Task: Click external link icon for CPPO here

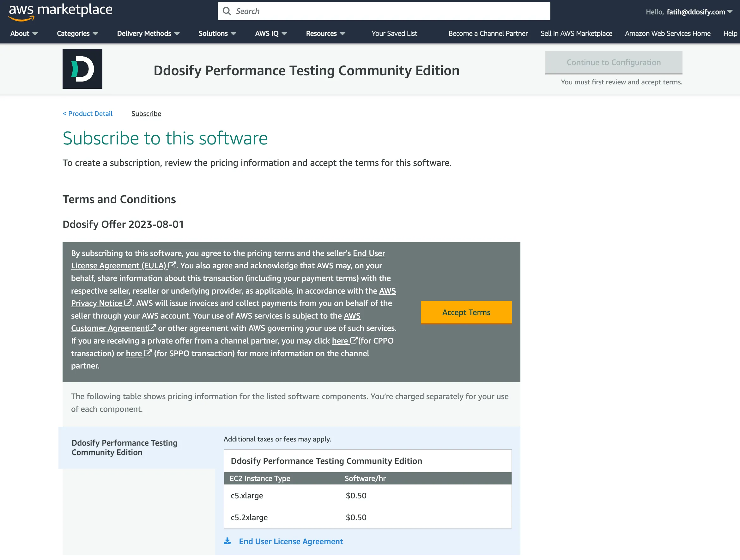Action: [354, 341]
